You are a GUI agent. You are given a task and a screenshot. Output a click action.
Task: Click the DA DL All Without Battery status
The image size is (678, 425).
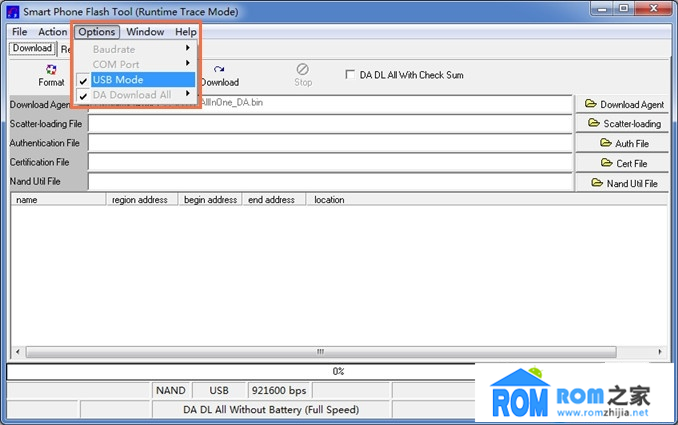point(271,409)
